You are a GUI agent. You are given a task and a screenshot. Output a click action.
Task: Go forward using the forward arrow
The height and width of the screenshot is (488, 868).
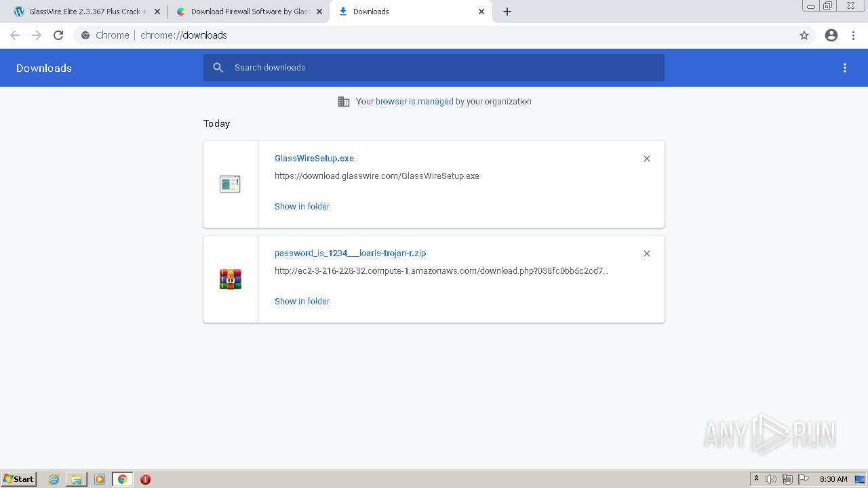(x=37, y=35)
